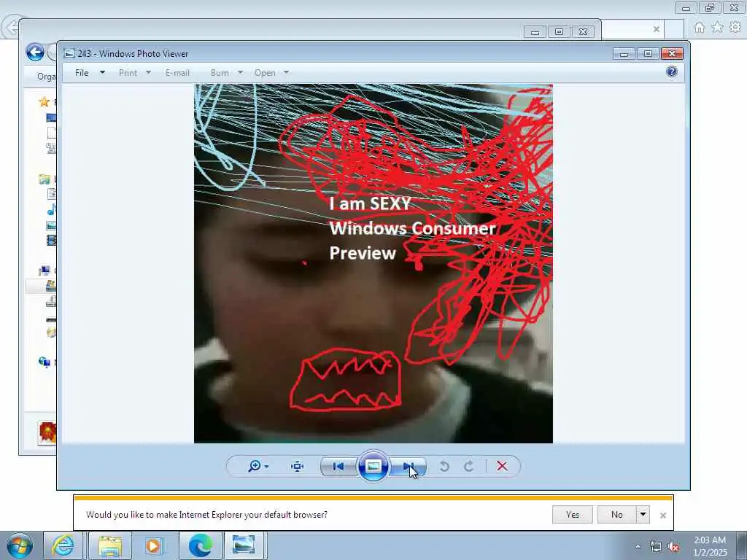Expand the File menu arrow
This screenshot has width=747, height=560.
[x=102, y=72]
